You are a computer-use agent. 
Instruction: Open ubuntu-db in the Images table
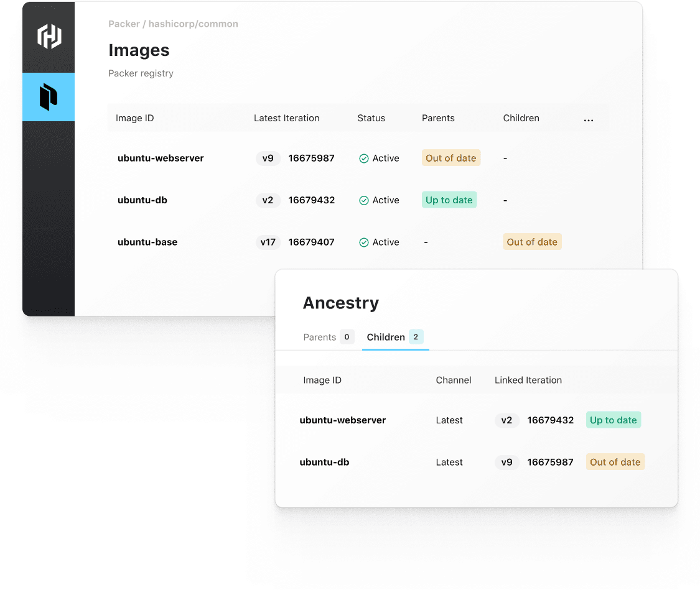(x=142, y=200)
